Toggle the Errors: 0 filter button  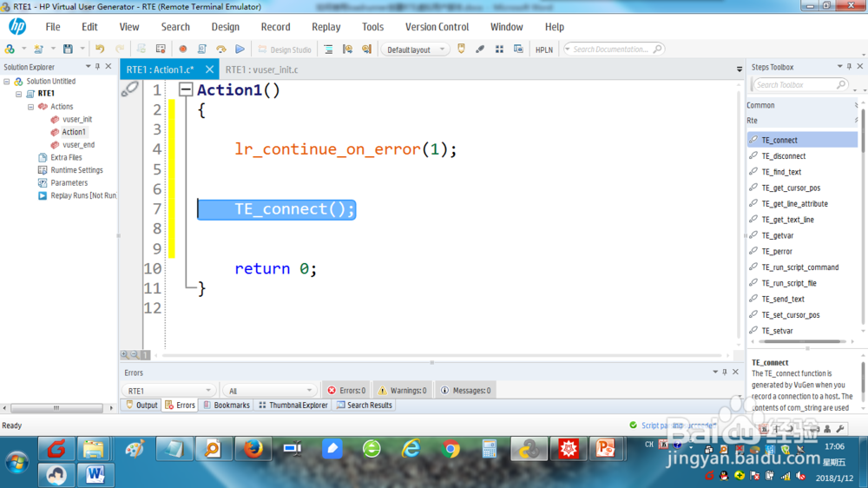346,391
